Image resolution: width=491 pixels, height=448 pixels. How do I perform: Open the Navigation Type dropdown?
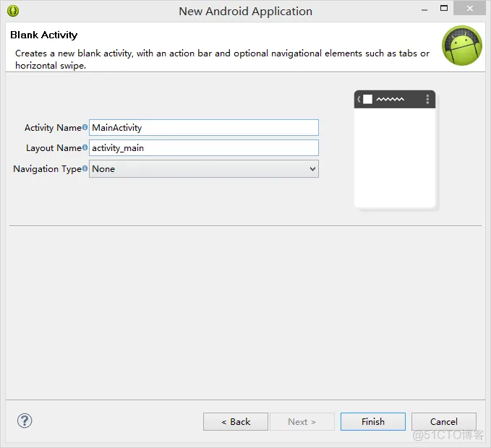pos(204,169)
